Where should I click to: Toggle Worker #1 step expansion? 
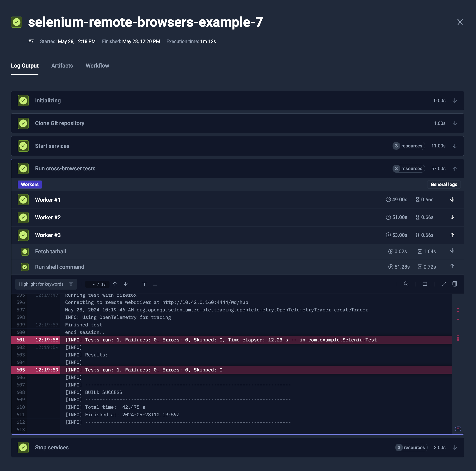click(452, 200)
